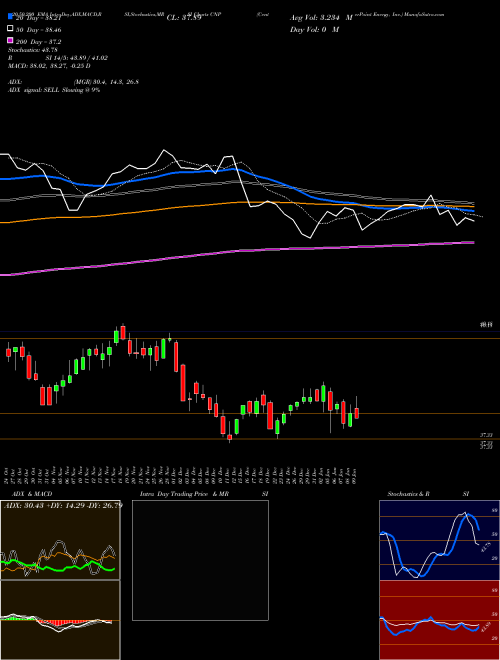Select the '50 Day = 38.46' legend text
Screen dimensions: 500x660
coord(38,30)
